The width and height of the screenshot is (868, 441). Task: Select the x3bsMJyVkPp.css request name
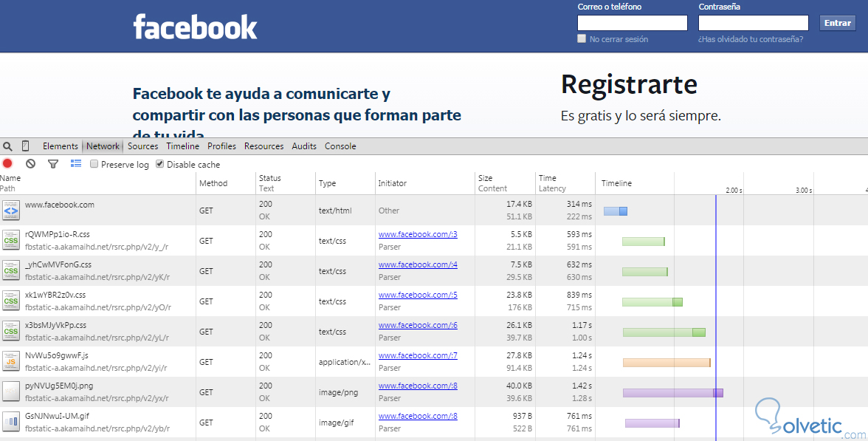pos(55,325)
